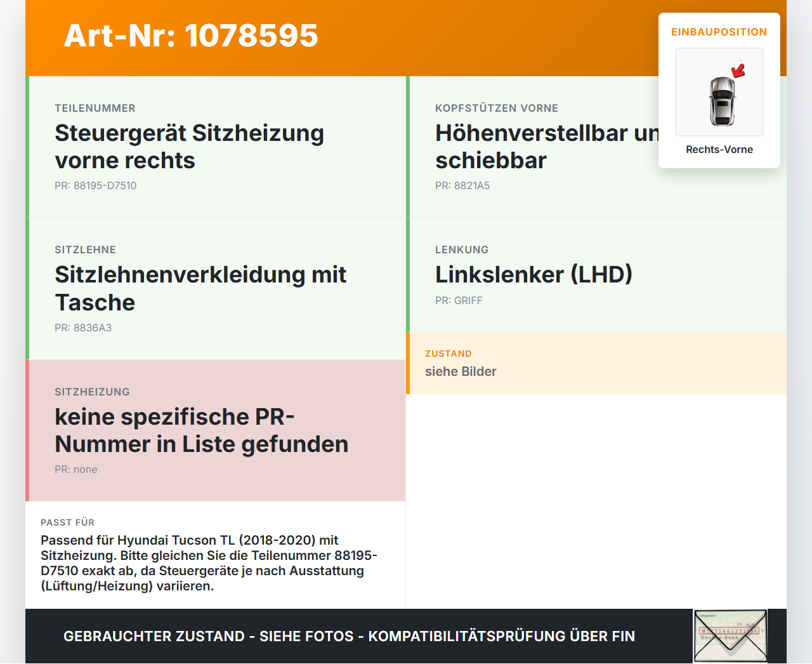Click 'Steuergerät Sitzheizung vorne rechts' title
The height and width of the screenshot is (664, 812).
pos(189,147)
